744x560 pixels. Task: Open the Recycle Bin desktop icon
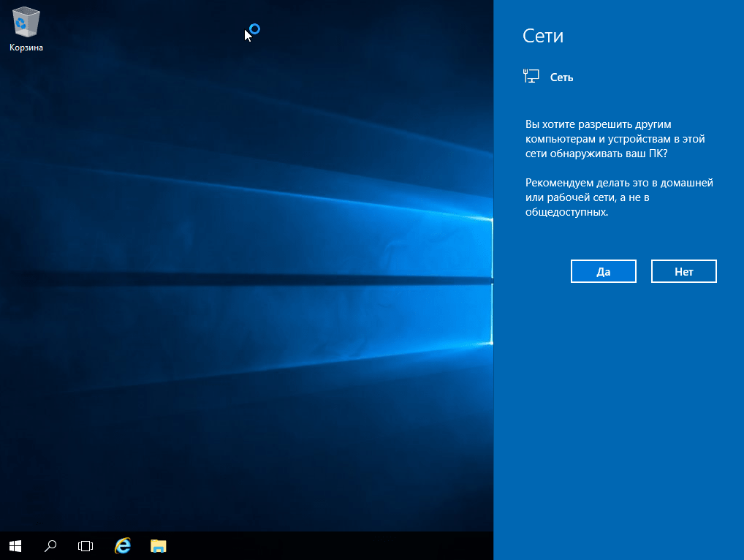(26, 23)
